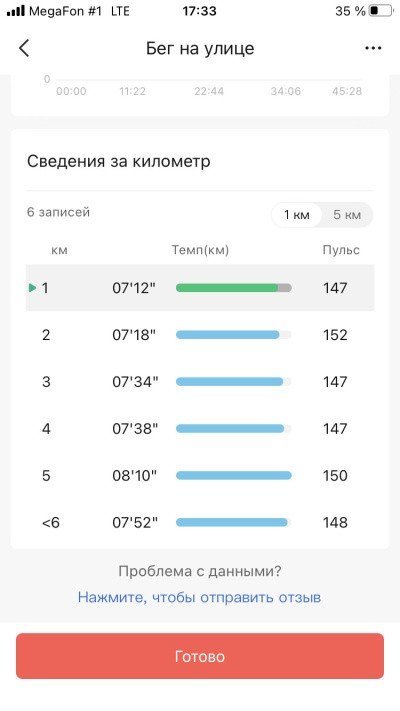Switch split view to 1 км
Viewport: 400px width, 711px height.
(297, 214)
